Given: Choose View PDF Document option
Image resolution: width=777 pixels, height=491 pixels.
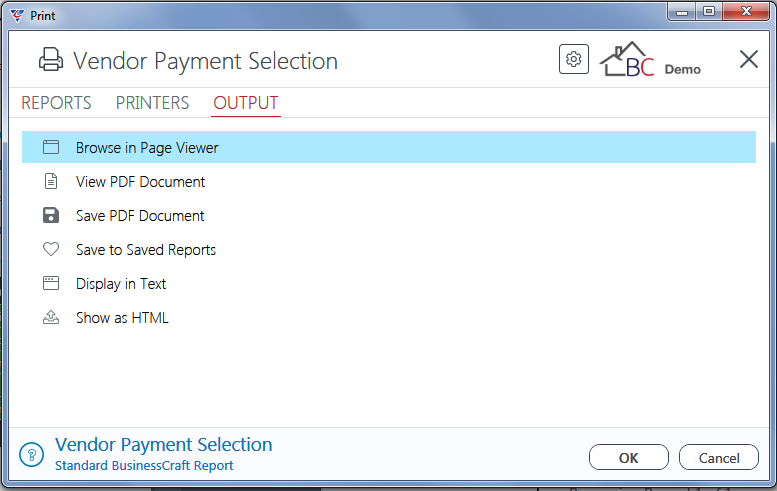Looking at the screenshot, I should 389,181.
